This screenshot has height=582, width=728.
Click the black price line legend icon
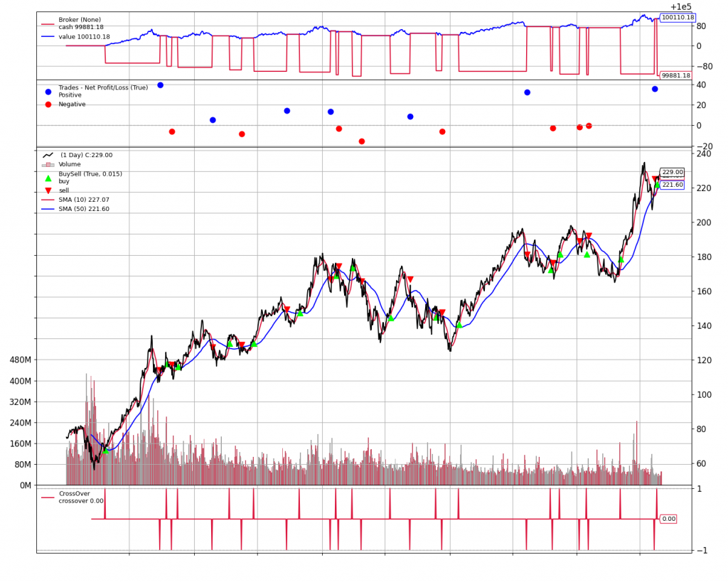click(48, 155)
